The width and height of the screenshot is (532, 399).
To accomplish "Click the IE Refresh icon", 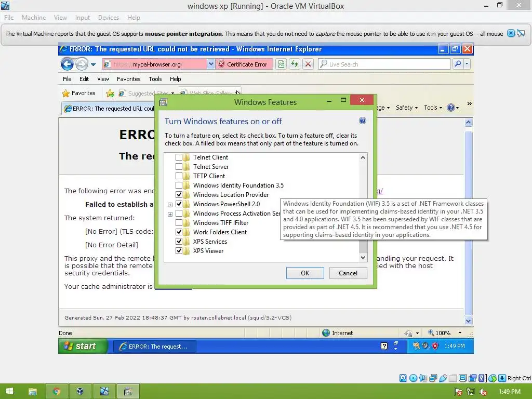I will pyautogui.click(x=295, y=64).
